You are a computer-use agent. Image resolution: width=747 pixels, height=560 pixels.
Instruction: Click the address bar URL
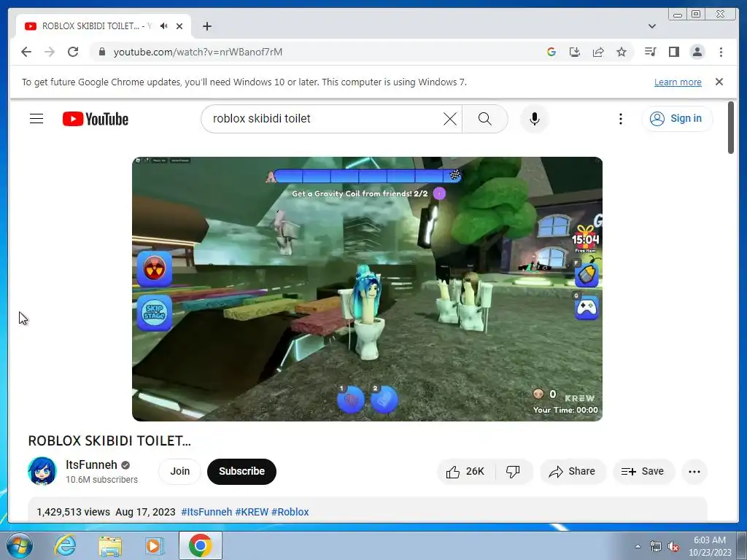pyautogui.click(x=198, y=52)
